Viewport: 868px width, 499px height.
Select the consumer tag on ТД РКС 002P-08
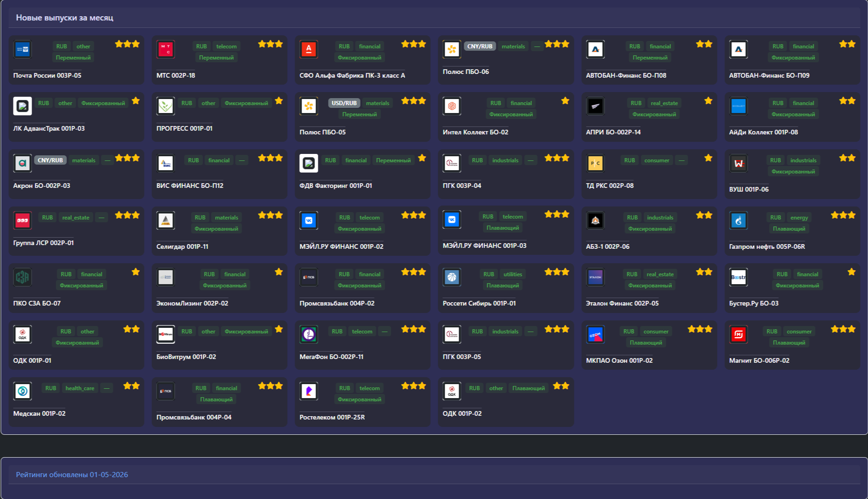pyautogui.click(x=657, y=160)
